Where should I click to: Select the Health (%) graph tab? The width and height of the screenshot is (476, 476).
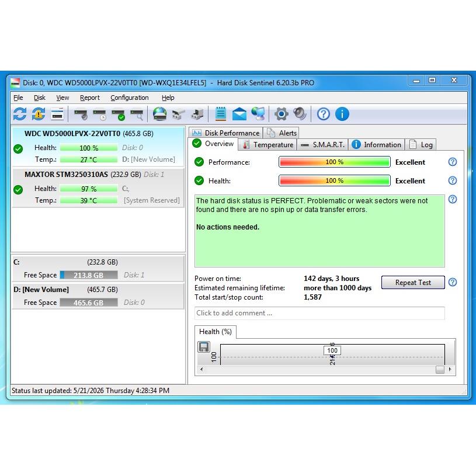point(216,332)
